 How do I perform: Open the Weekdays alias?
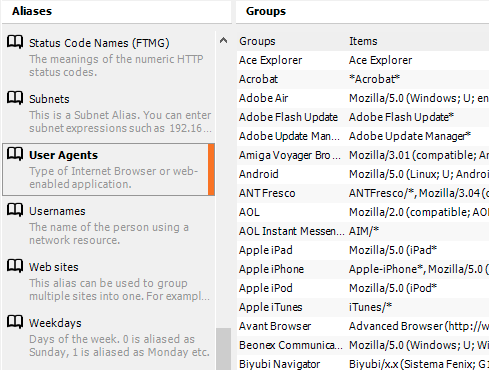pyautogui.click(x=55, y=323)
